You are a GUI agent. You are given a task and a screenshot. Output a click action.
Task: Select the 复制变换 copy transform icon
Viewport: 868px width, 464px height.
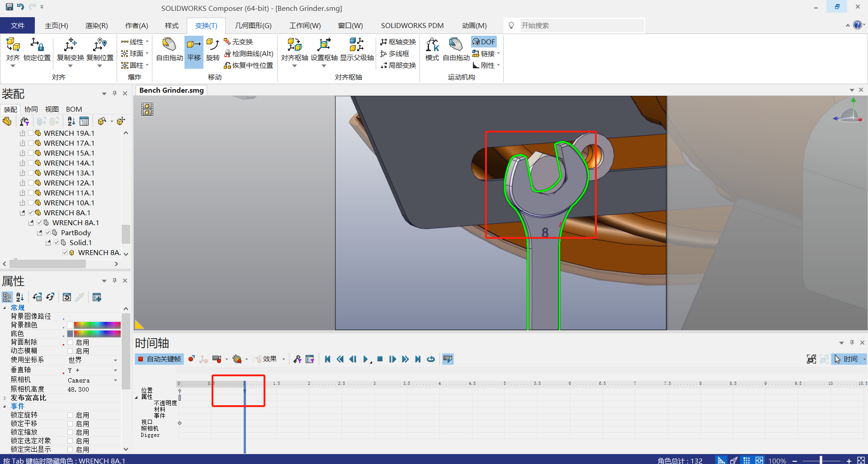tap(70, 45)
